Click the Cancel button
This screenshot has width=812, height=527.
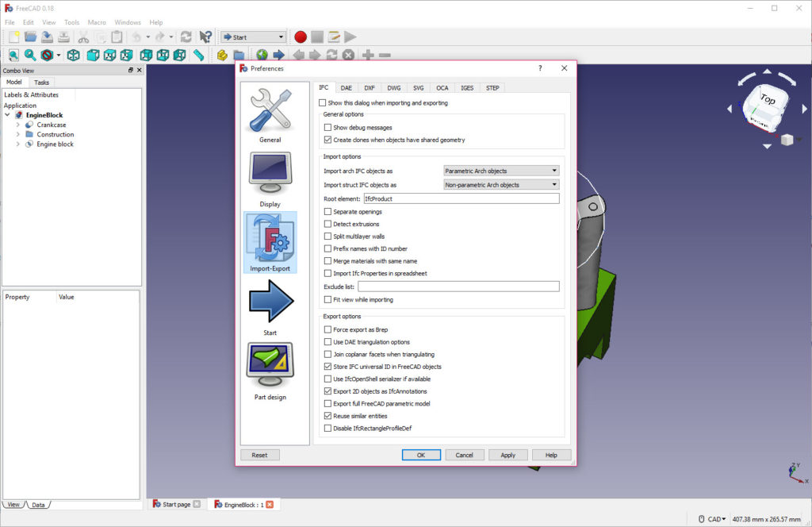coord(465,455)
